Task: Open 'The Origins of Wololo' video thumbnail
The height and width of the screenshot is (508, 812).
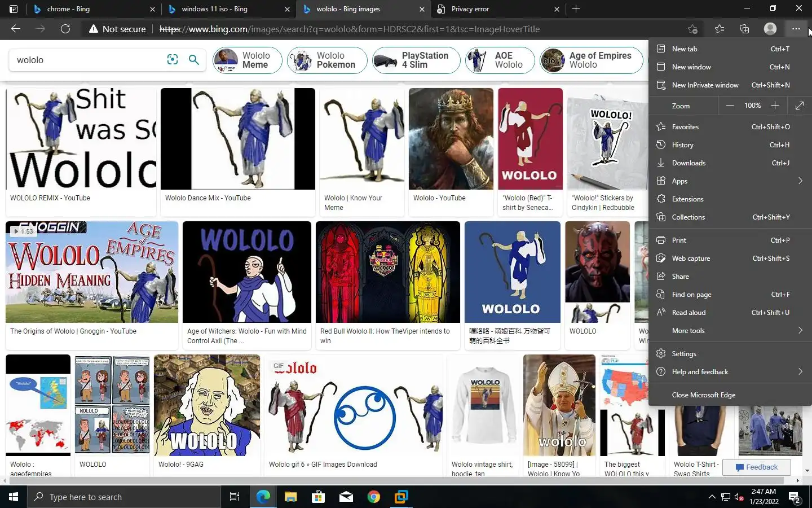Action: (92, 272)
